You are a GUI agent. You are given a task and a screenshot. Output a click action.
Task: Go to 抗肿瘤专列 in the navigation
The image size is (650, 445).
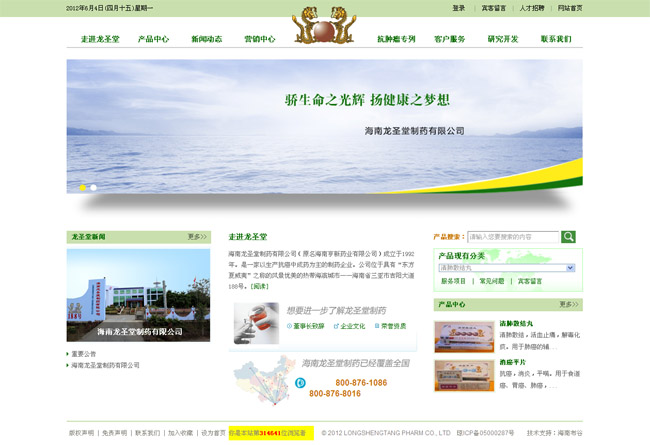point(396,39)
